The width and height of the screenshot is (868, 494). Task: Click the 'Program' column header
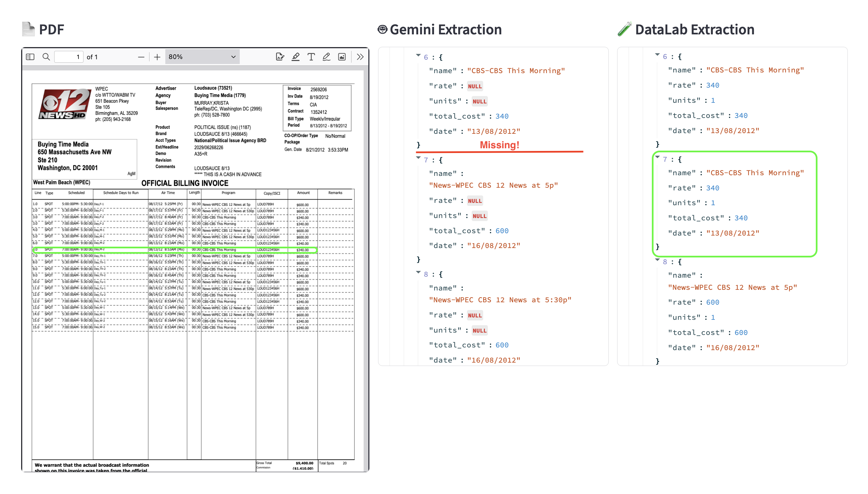coord(228,193)
